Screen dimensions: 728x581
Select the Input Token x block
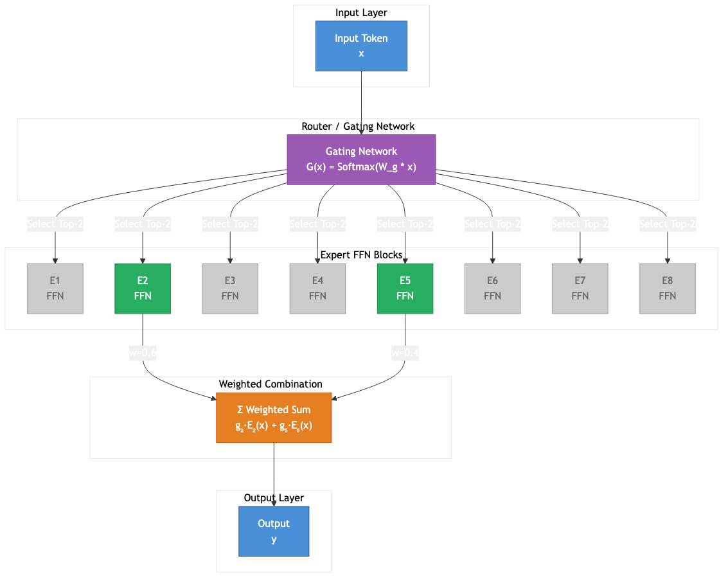coord(361,46)
